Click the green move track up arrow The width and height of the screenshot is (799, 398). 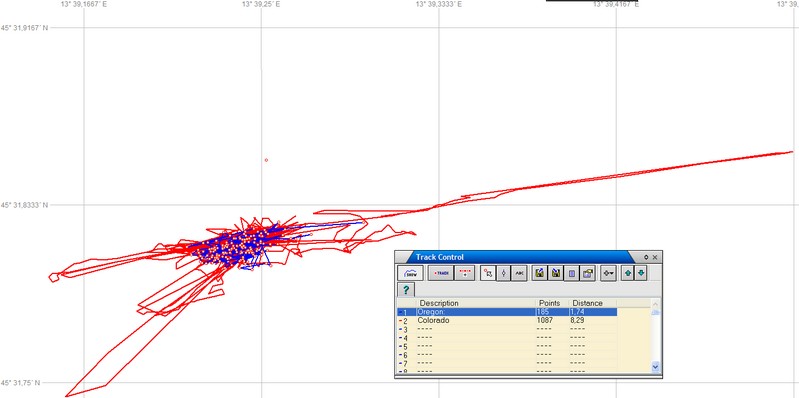point(627,273)
